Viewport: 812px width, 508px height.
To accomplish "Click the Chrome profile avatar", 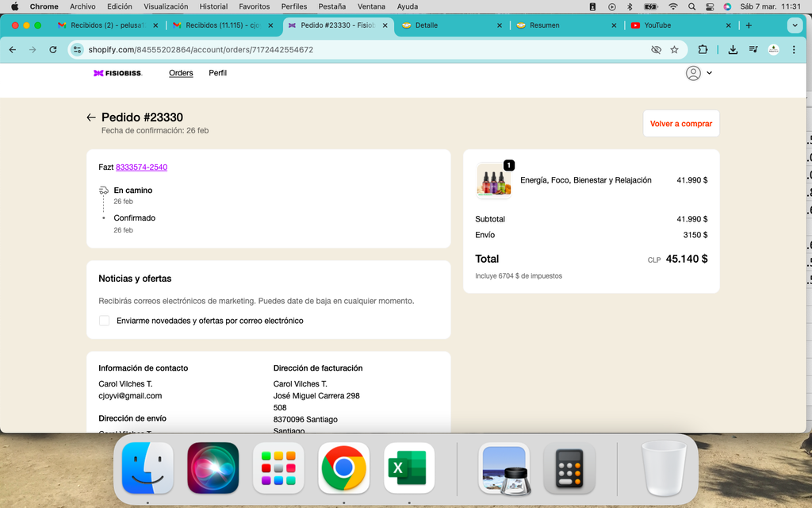I will point(773,50).
